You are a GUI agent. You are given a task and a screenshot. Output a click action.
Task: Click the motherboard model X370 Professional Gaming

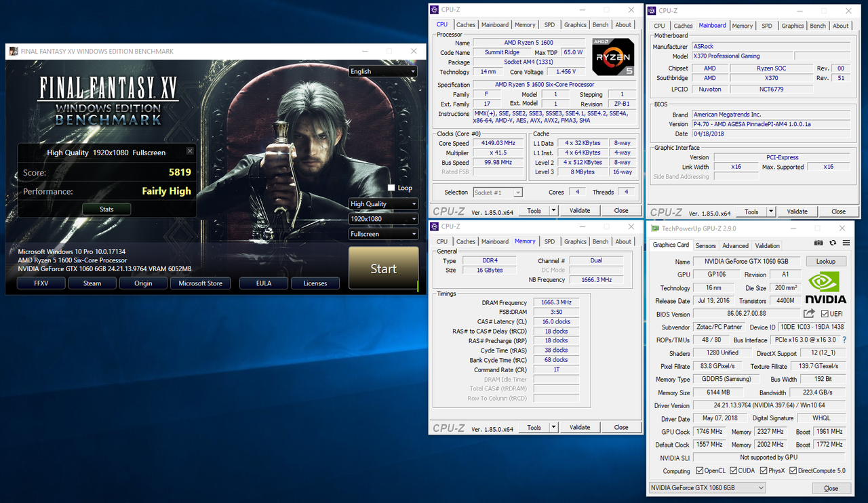tap(742, 56)
